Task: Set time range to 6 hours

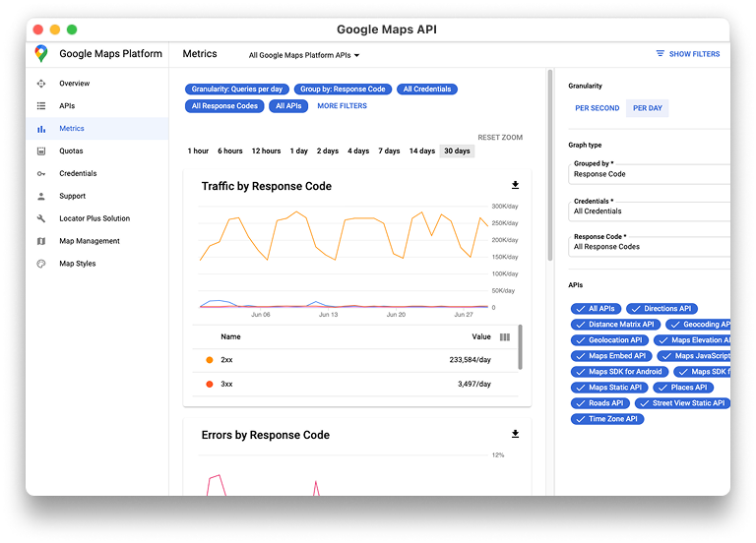Action: pyautogui.click(x=230, y=151)
